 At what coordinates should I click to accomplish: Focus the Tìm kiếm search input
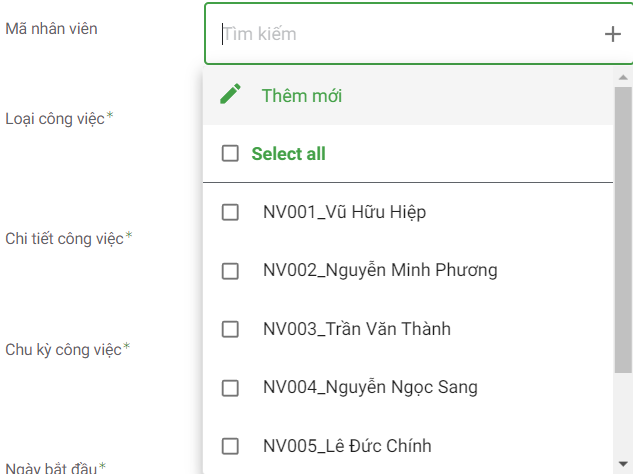pos(400,34)
